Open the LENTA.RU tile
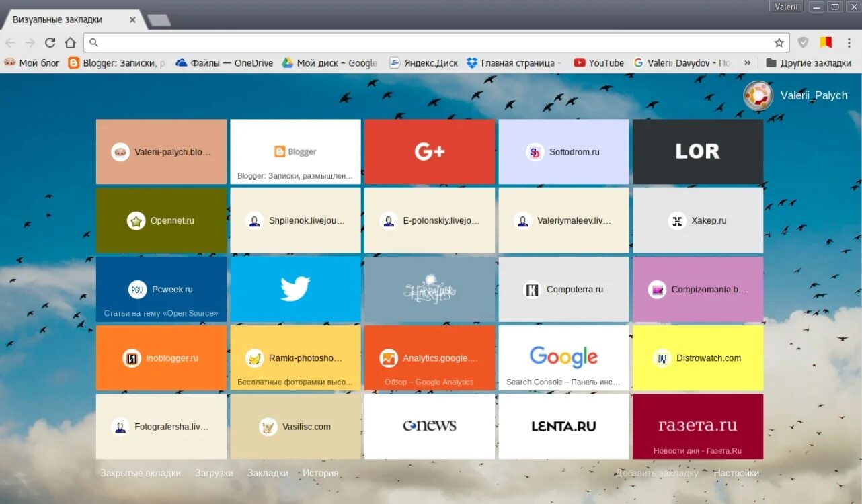 563,427
